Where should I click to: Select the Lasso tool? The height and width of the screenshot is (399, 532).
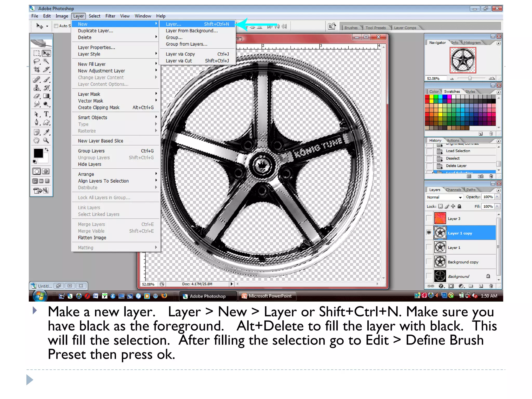(37, 61)
